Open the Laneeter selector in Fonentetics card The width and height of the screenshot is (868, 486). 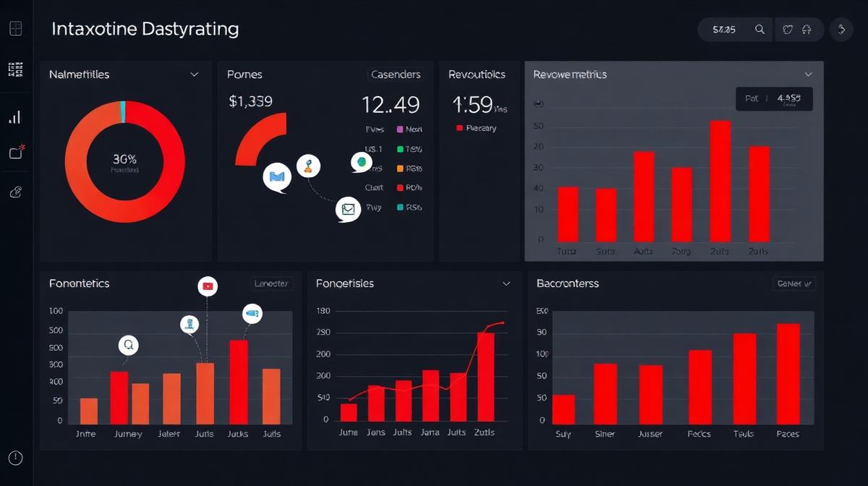click(x=271, y=283)
